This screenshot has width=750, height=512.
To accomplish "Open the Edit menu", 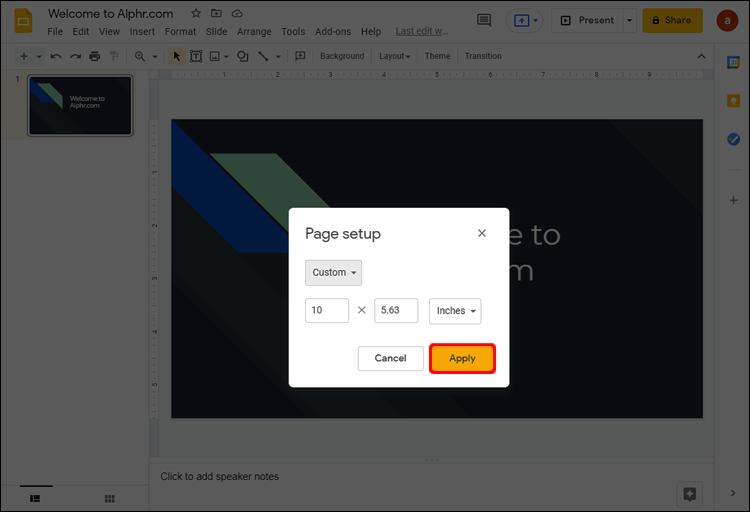I will pos(81,32).
